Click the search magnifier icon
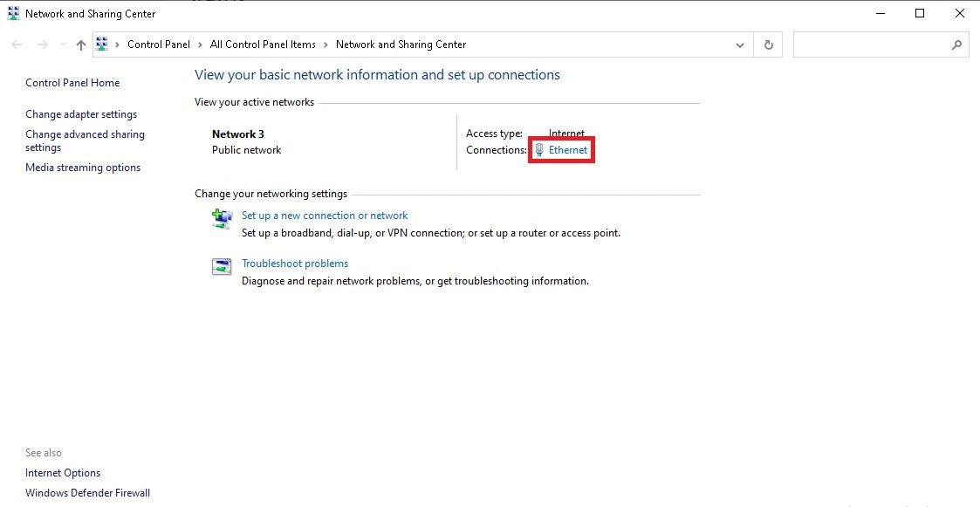Image resolution: width=980 pixels, height=507 pixels. click(x=956, y=45)
